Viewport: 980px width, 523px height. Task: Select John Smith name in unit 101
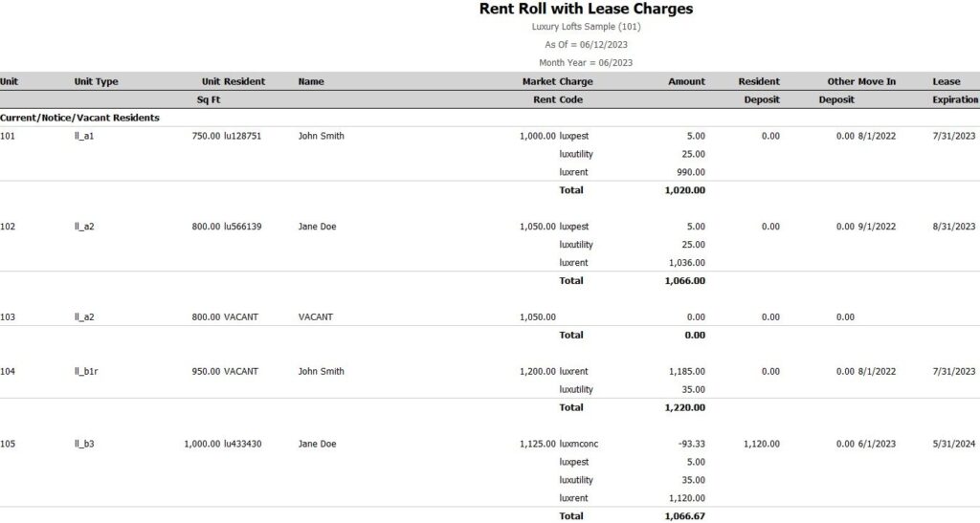point(321,136)
